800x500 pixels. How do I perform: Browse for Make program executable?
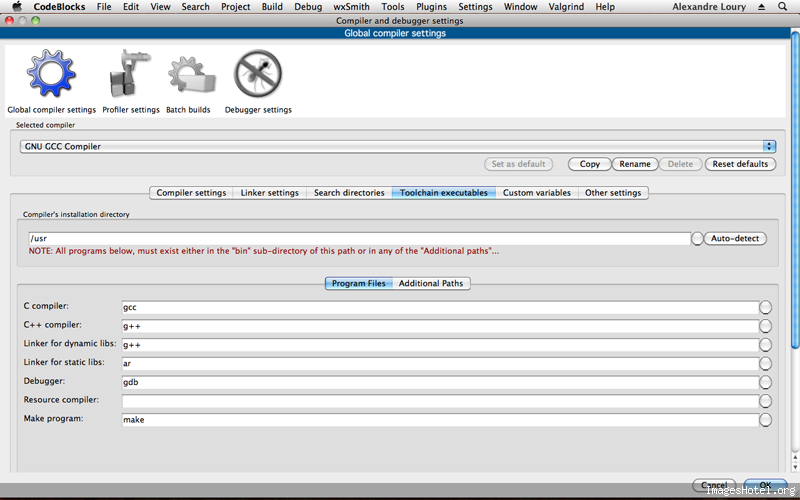pyautogui.click(x=765, y=419)
